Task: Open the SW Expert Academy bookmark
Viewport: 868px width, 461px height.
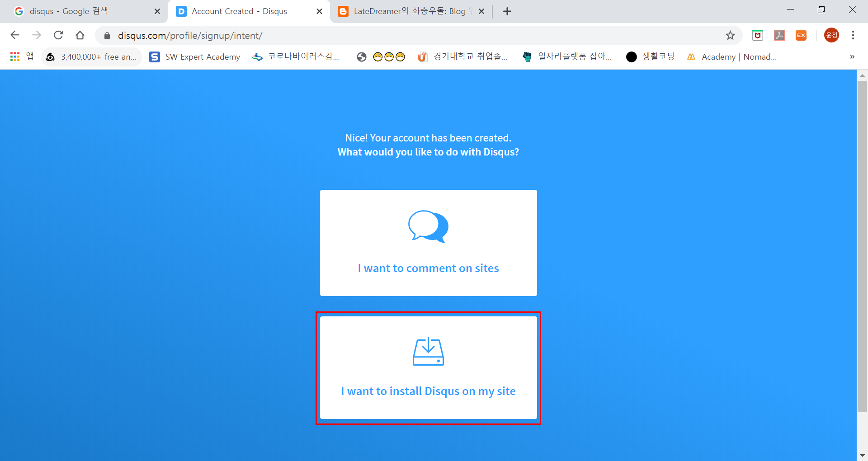Action: tap(195, 56)
